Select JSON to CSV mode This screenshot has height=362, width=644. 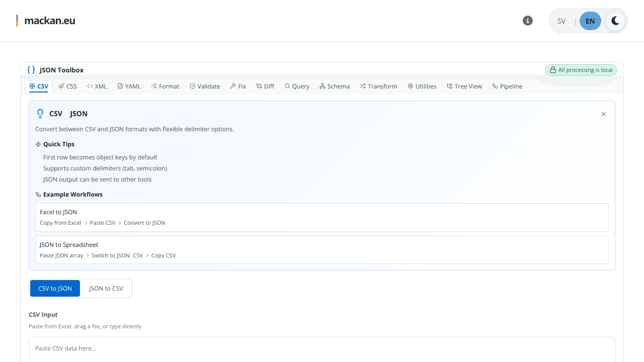point(106,289)
